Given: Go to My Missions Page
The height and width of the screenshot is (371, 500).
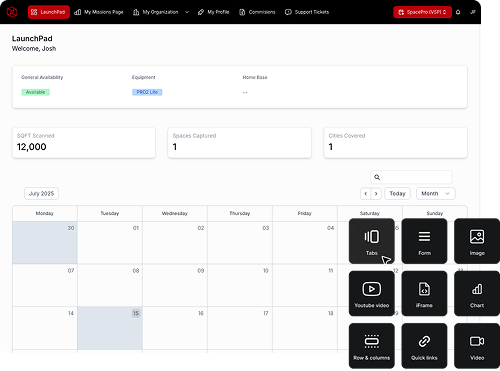Looking at the screenshot, I should click(99, 12).
